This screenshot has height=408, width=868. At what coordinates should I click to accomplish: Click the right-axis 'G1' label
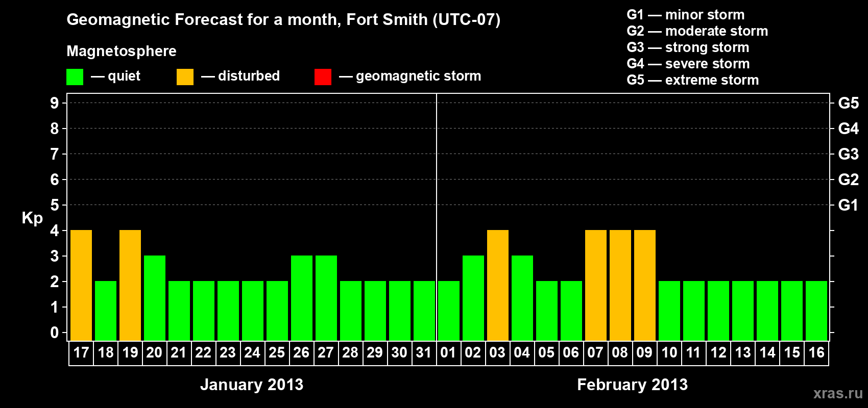[x=849, y=205]
